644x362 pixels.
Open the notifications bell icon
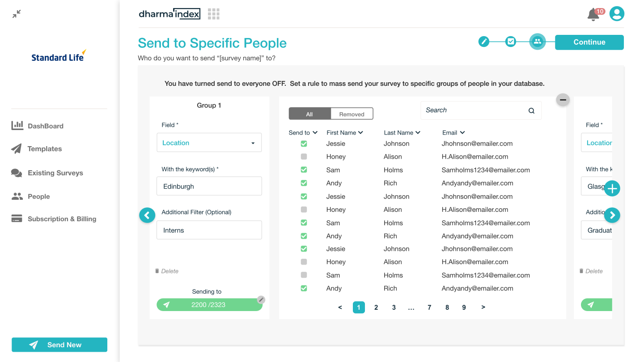point(593,14)
